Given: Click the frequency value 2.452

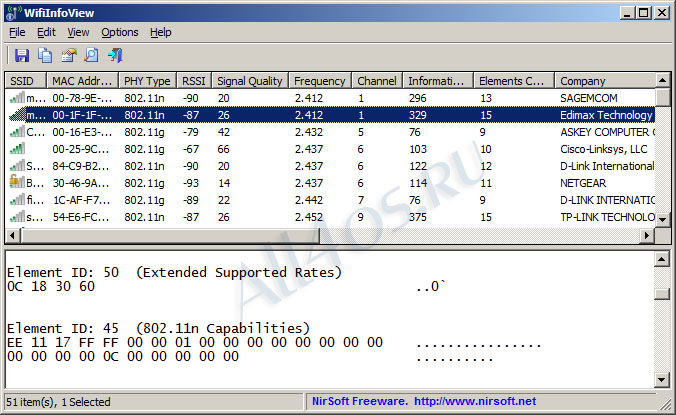Looking at the screenshot, I should (x=309, y=217).
